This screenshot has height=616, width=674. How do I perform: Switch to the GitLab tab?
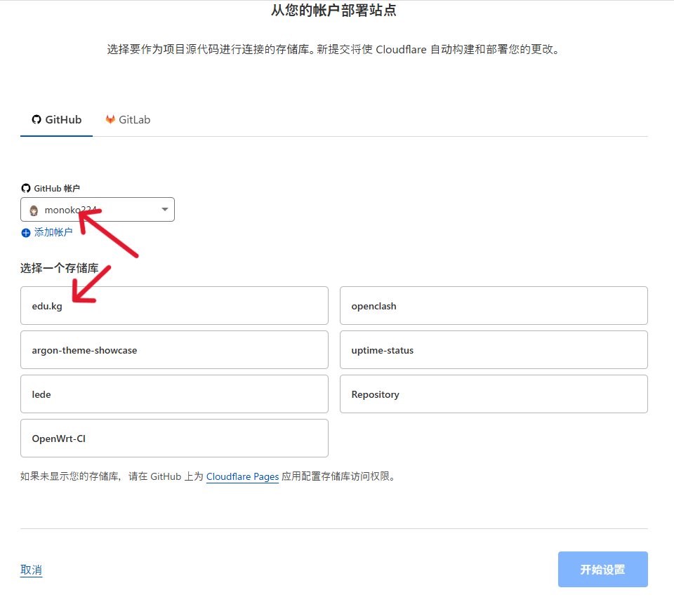point(128,120)
